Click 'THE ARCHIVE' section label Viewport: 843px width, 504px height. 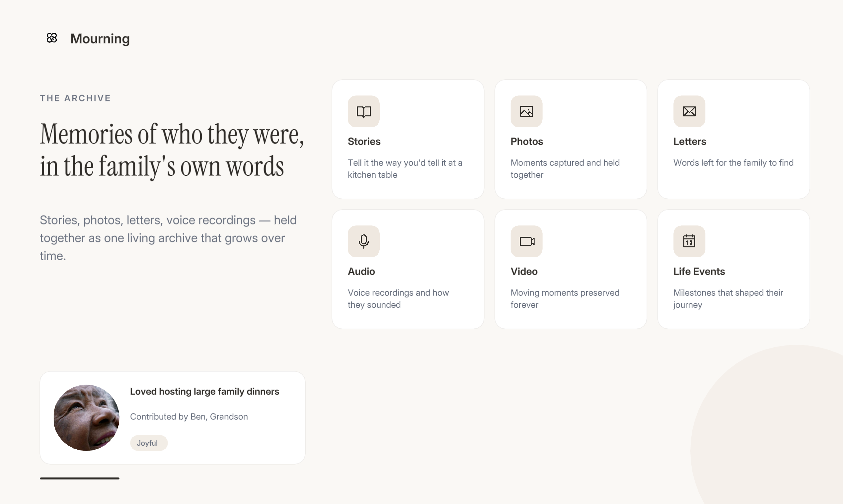point(75,98)
